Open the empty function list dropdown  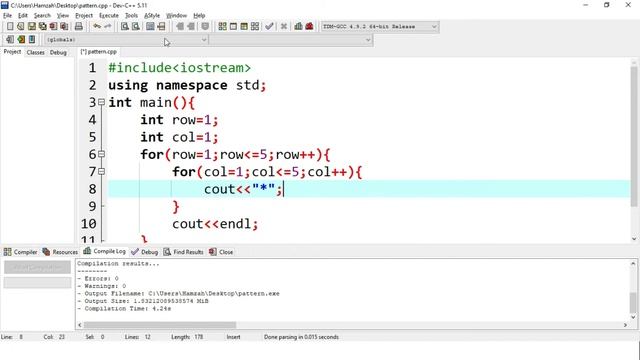[x=291, y=40]
